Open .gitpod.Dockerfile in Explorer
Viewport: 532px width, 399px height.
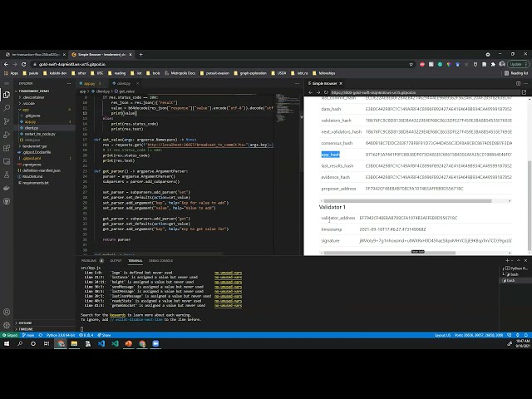point(37,152)
